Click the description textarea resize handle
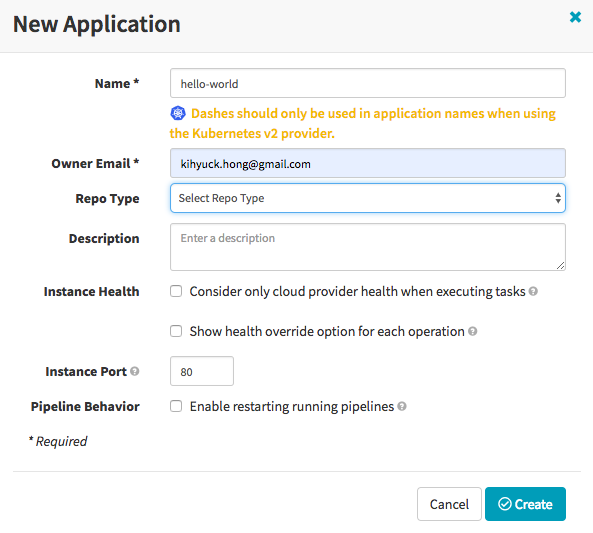The height and width of the screenshot is (533, 593). click(560, 266)
